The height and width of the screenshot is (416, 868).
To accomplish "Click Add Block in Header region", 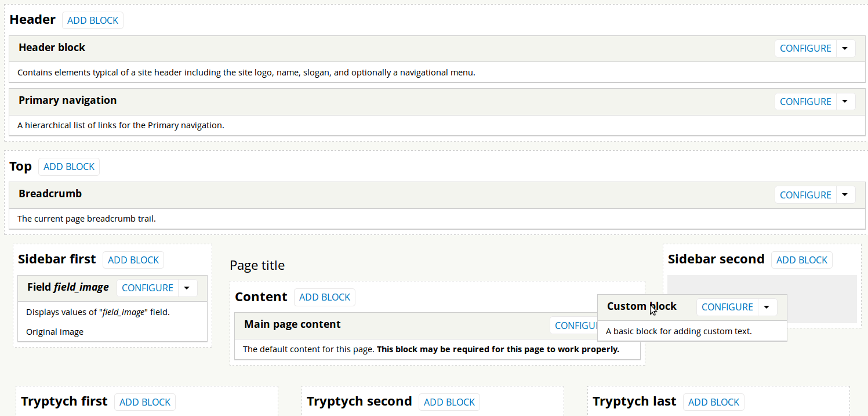I will click(x=93, y=20).
